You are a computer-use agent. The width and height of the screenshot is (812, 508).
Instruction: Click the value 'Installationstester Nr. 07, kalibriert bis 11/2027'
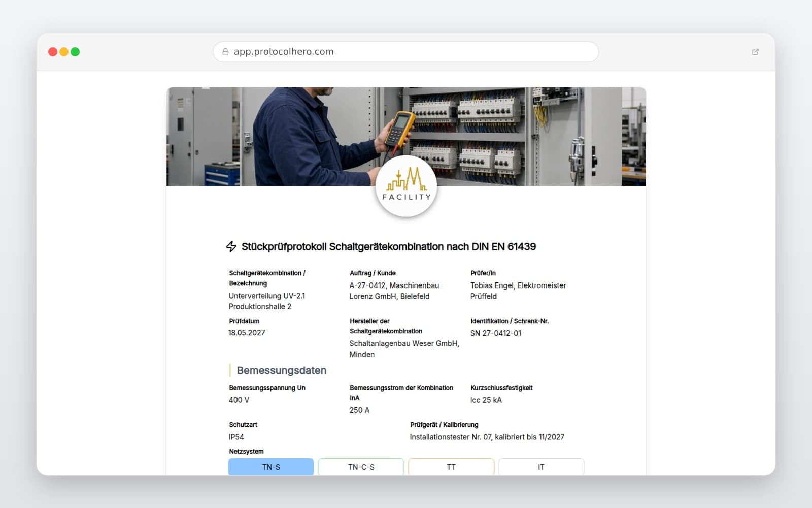click(x=487, y=437)
